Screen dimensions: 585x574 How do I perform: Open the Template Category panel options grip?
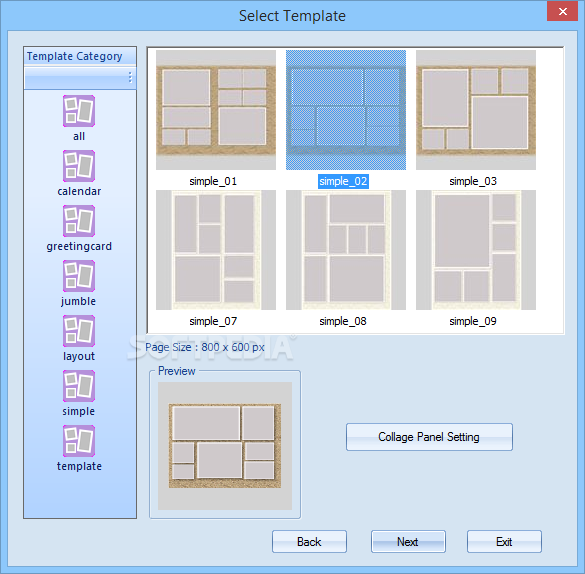pos(130,77)
